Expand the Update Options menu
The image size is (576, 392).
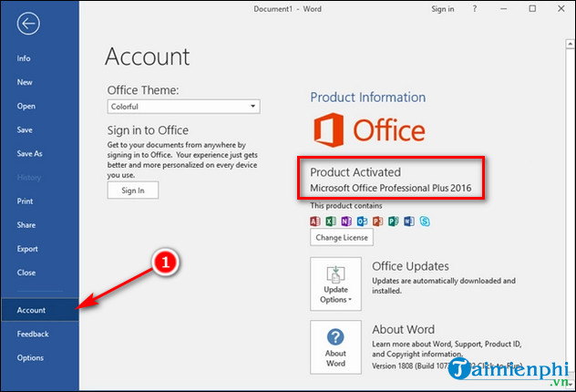[335, 284]
